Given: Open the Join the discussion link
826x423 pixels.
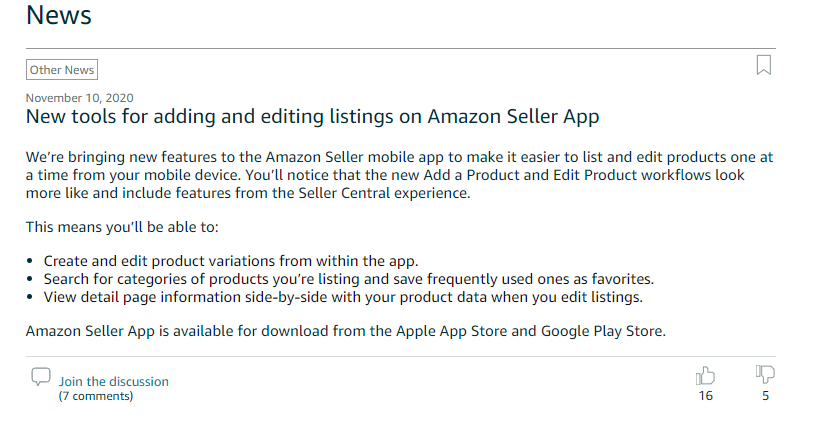Looking at the screenshot, I should click(113, 381).
